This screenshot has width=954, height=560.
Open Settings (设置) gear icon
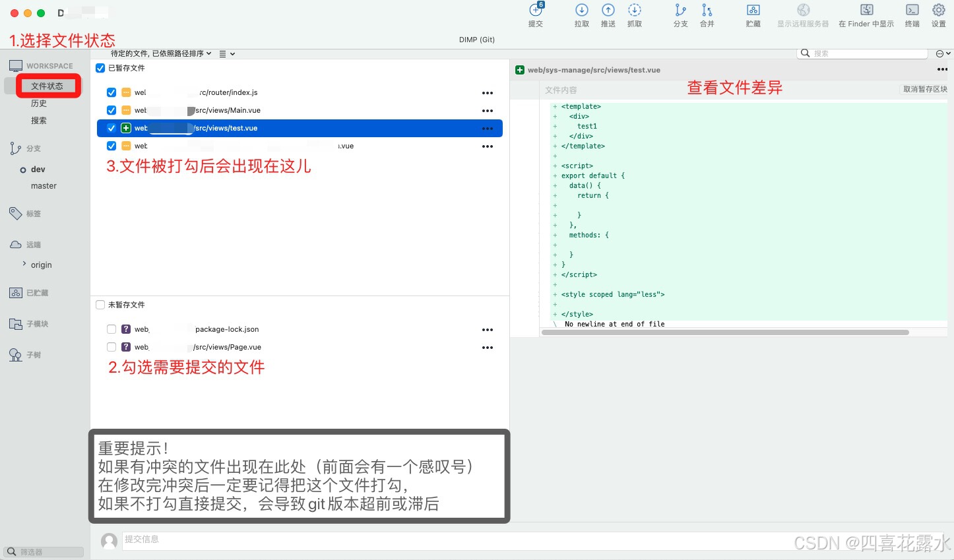[939, 10]
